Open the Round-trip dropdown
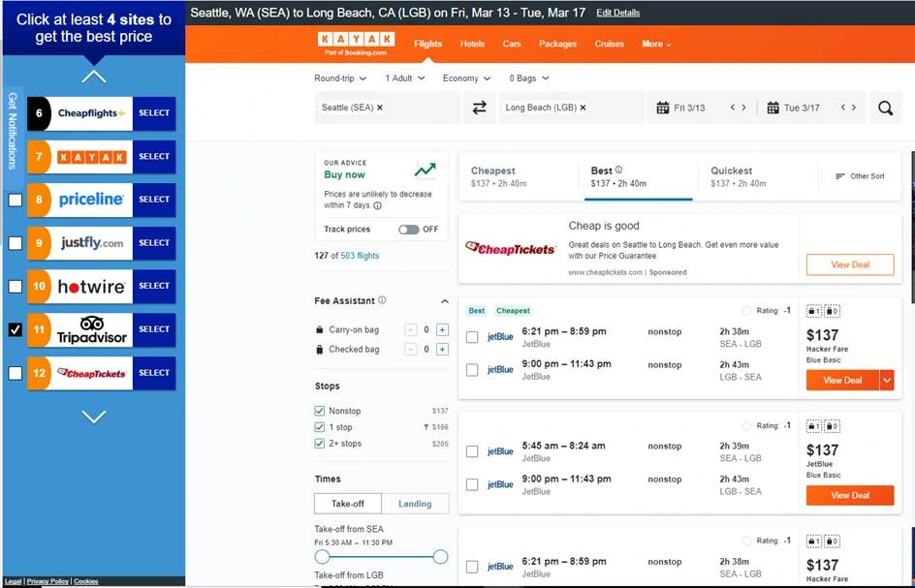Screen dimensions: 915x588 (340, 78)
